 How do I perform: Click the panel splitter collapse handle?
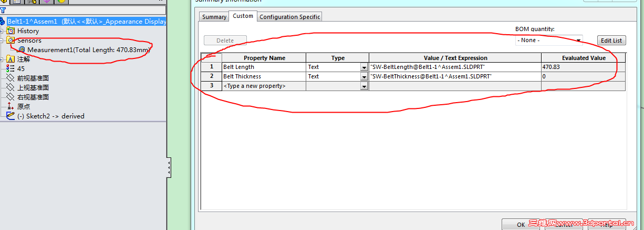point(169,168)
